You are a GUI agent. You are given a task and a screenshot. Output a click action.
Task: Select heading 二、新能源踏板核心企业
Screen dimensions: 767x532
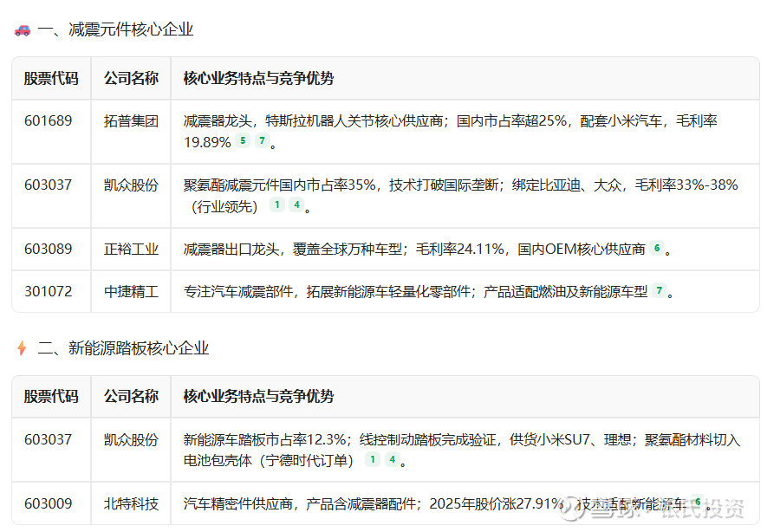(123, 348)
